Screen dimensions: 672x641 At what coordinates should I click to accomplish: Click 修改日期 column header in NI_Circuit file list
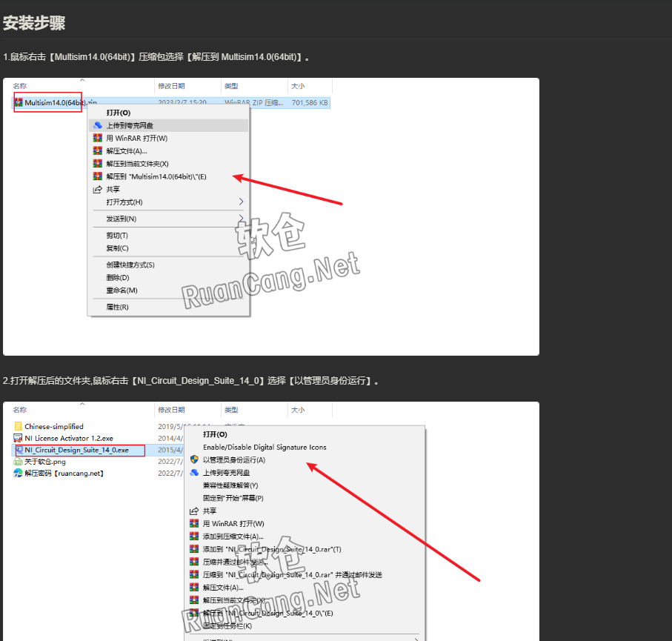pos(171,410)
